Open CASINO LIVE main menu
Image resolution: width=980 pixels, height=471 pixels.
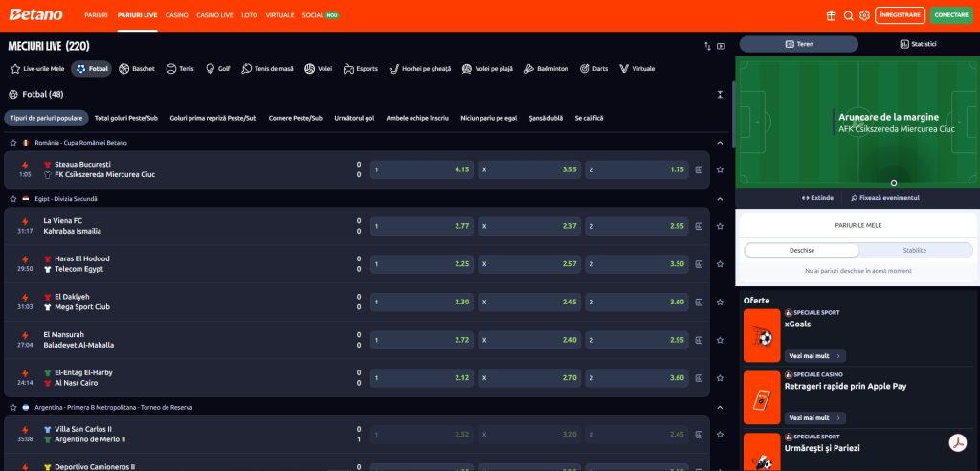214,15
